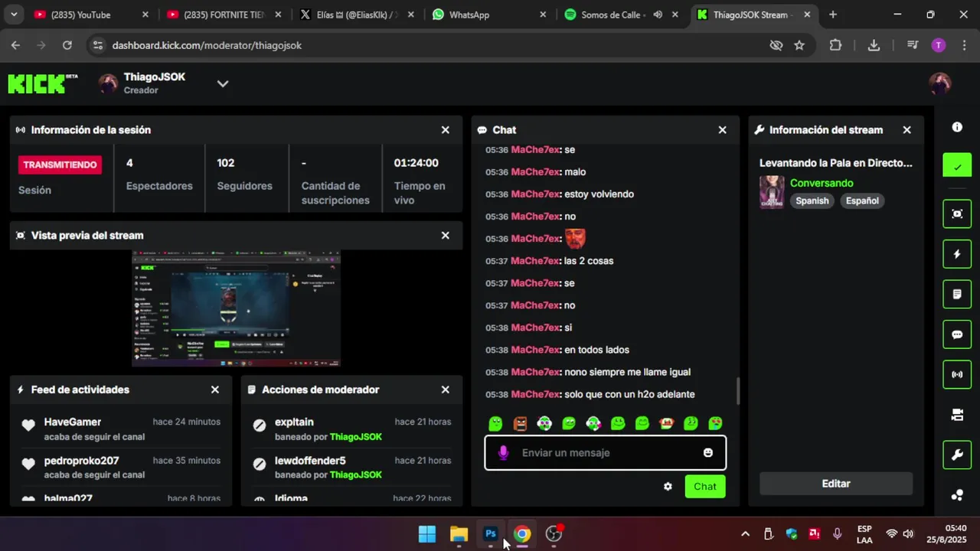
Task: Open a new browser tab
Action: pos(833,15)
